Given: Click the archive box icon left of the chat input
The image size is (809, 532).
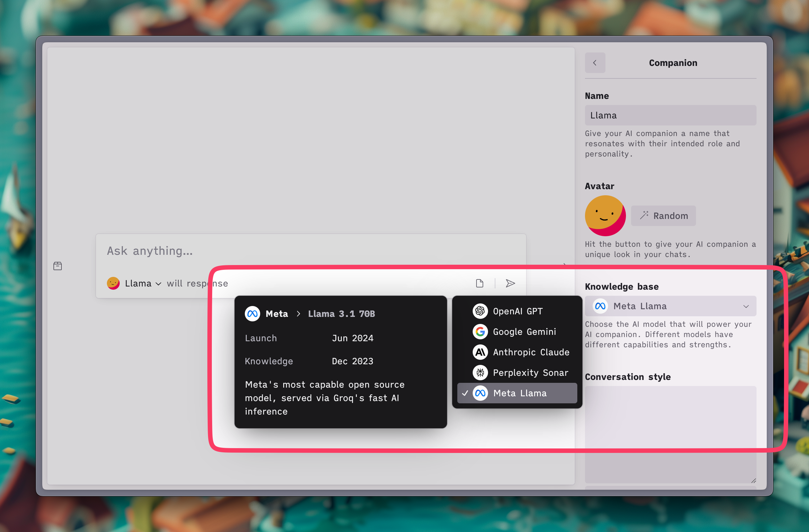Looking at the screenshot, I should 58,266.
